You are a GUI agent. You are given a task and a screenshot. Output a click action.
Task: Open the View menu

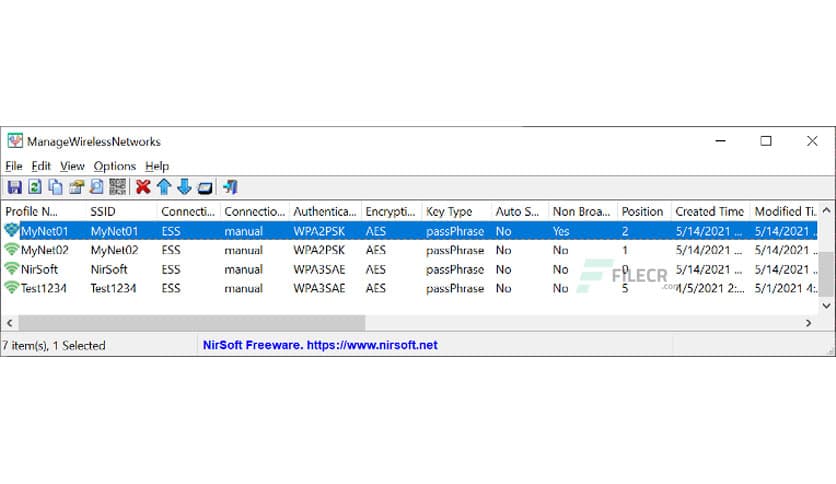[x=72, y=166]
